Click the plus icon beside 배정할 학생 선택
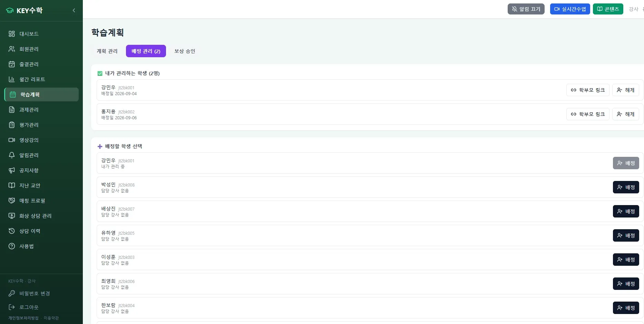The width and height of the screenshot is (644, 324). point(100,146)
